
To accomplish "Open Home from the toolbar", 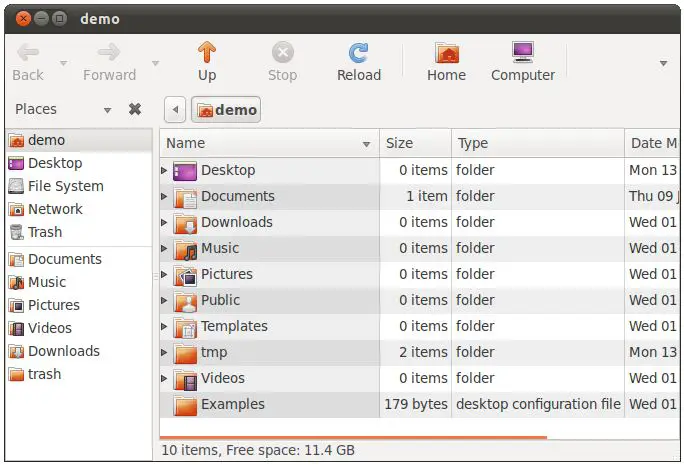I will (x=446, y=53).
